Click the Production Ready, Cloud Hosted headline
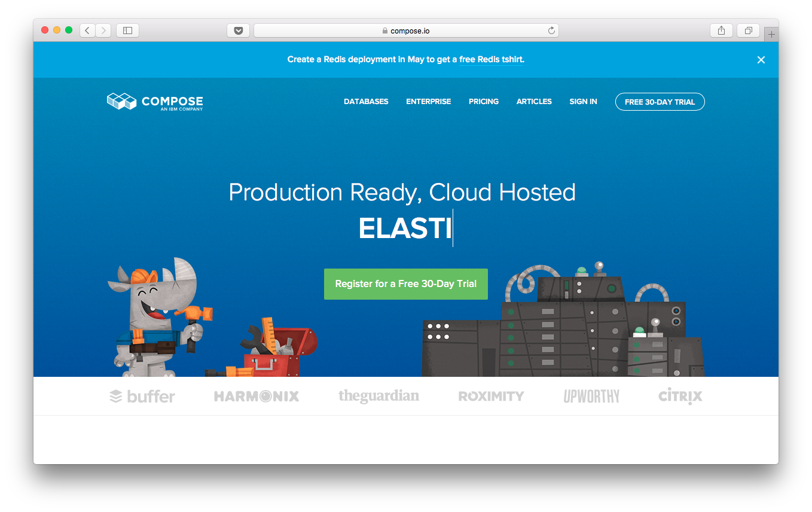This screenshot has height=512, width=812. (x=402, y=193)
